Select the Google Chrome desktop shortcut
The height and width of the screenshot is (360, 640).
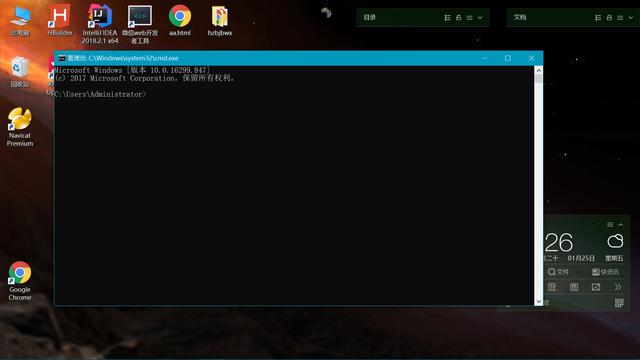20,281
